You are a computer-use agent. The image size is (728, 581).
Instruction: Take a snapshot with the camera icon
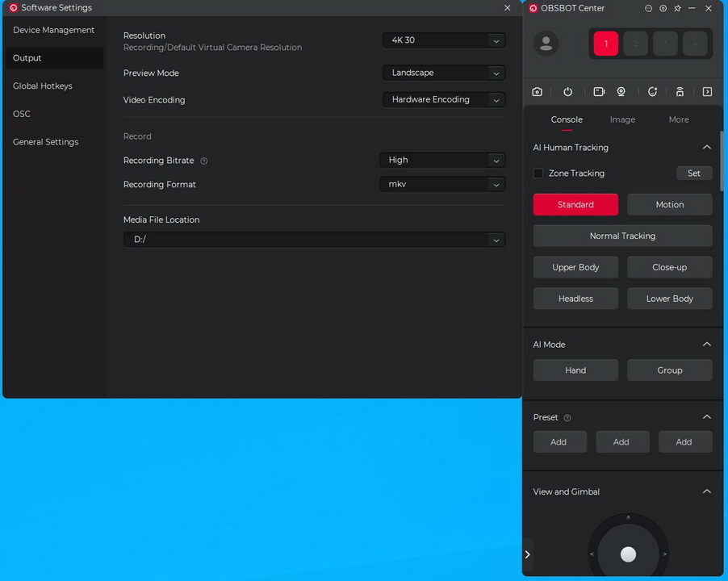pyautogui.click(x=538, y=91)
